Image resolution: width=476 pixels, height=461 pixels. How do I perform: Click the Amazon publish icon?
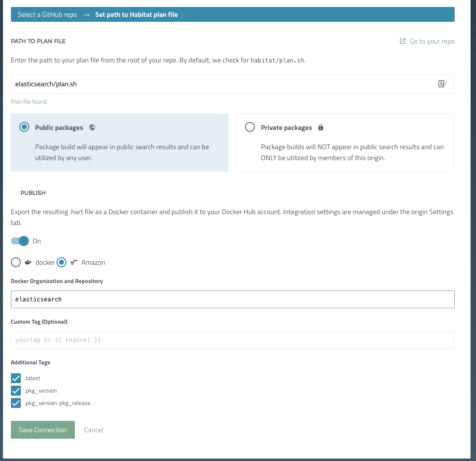pos(73,262)
